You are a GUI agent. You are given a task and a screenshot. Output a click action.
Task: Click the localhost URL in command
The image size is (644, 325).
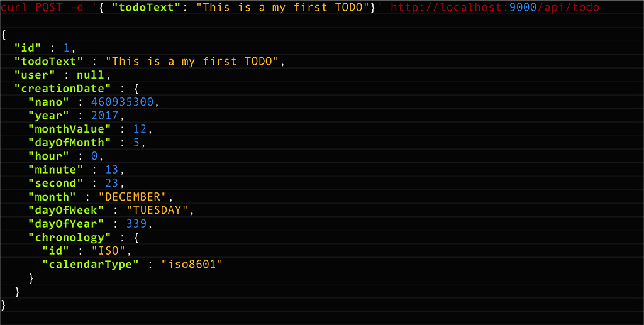[x=494, y=7]
